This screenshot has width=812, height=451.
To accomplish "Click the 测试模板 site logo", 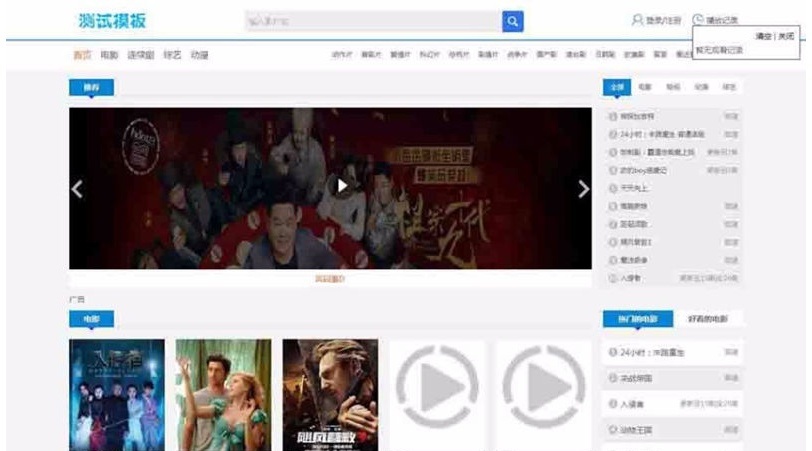I will [112, 21].
